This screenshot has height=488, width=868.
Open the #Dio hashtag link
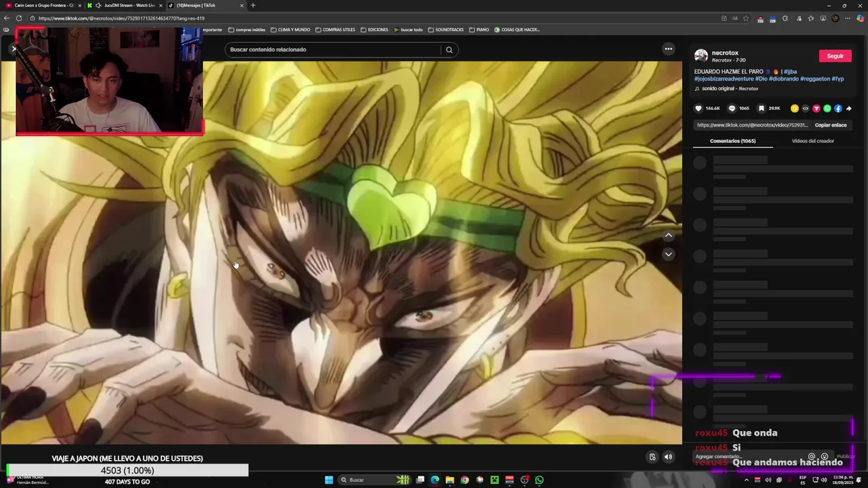click(x=762, y=79)
